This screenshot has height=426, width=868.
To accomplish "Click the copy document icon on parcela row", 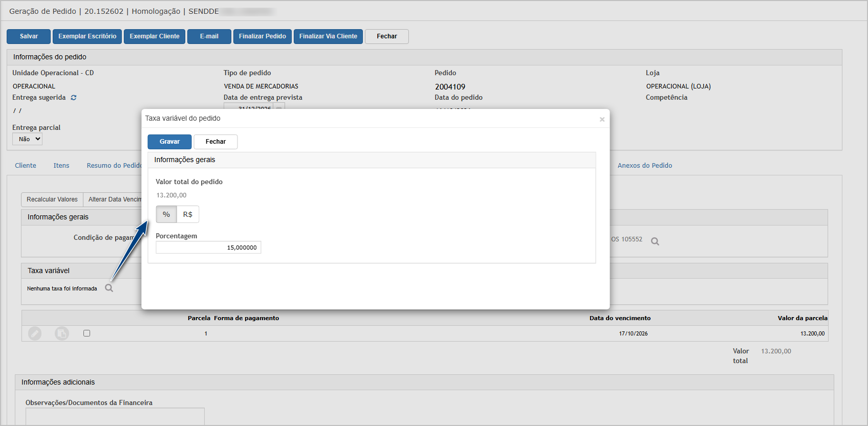I will tap(62, 333).
